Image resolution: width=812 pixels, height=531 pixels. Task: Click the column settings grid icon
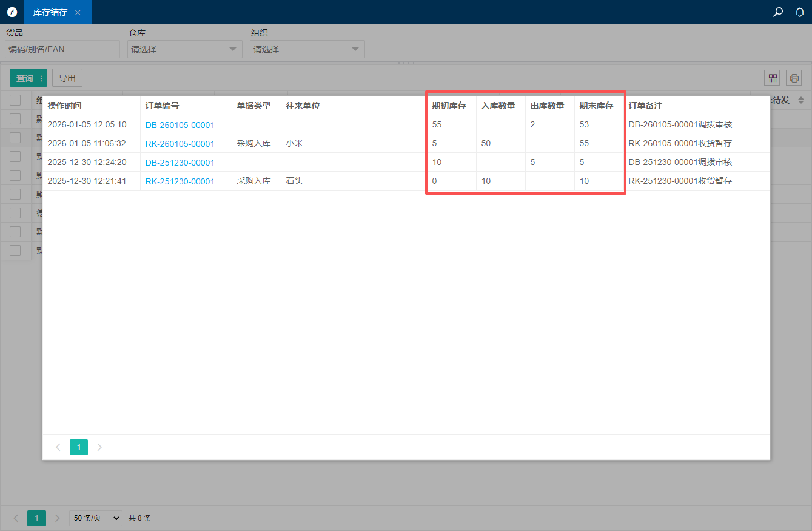click(772, 78)
